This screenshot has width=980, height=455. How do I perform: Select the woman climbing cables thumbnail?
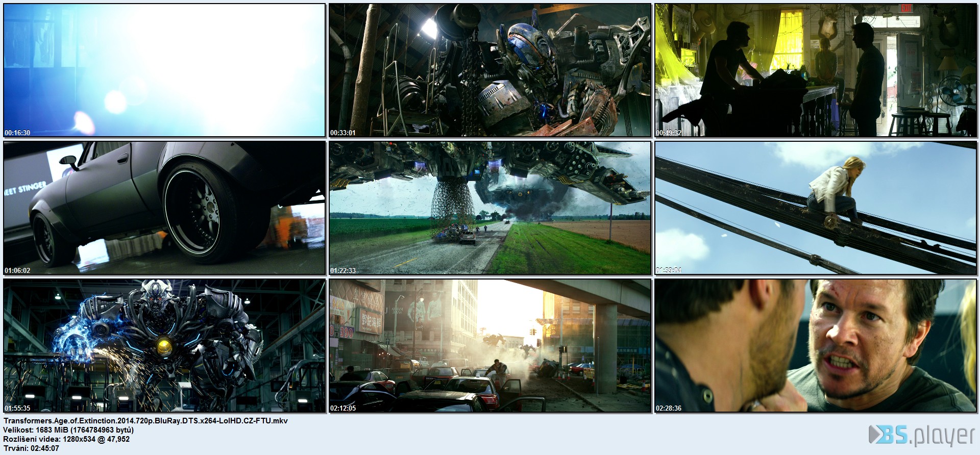click(815, 208)
